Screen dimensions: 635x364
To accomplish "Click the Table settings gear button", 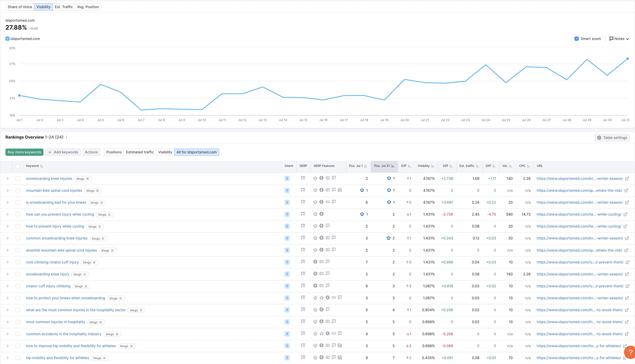I will (612, 138).
